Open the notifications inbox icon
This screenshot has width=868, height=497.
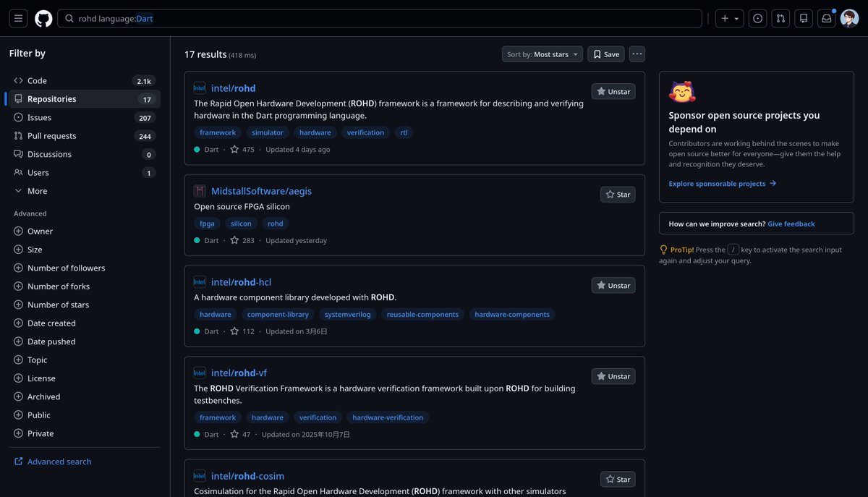coord(826,18)
